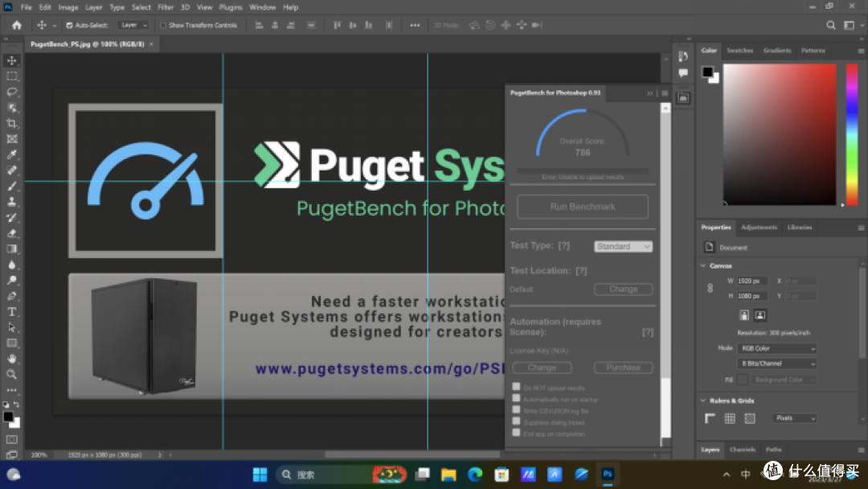868x489 pixels.
Task: Select the Crop tool
Action: (x=11, y=123)
